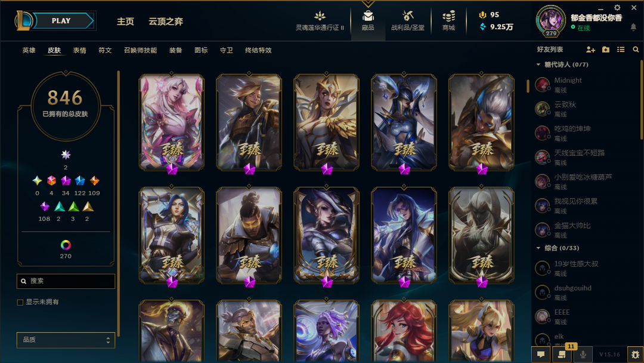Collapse the 糖代诗人 friend group
Screen dimensions: 644x363
coord(538,64)
